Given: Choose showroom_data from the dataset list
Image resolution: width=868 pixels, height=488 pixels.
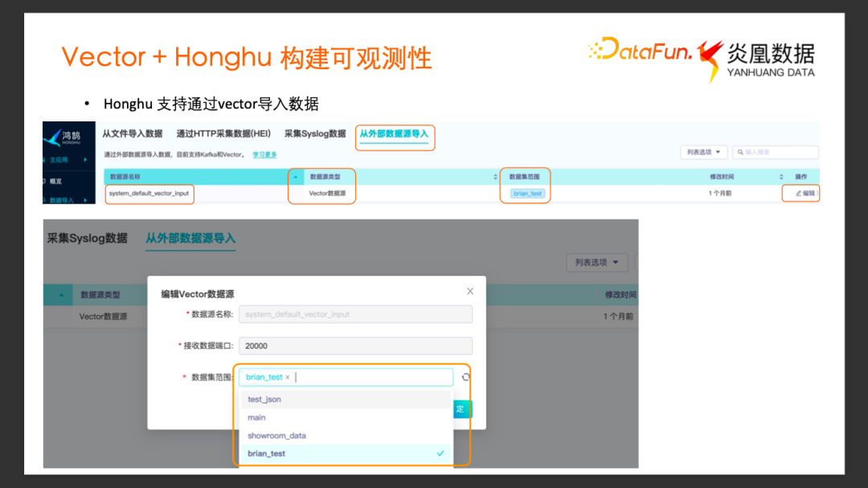Looking at the screenshot, I should [346, 436].
